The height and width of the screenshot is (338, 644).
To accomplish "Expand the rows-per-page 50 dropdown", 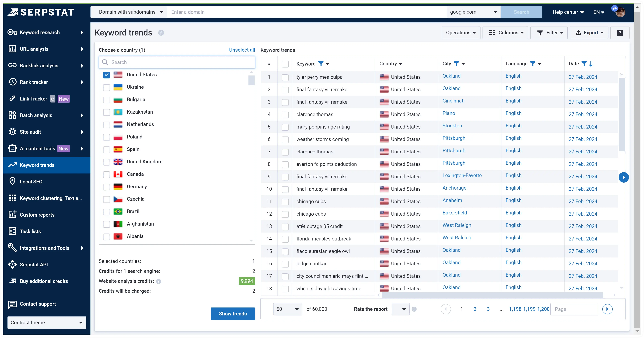I will pyautogui.click(x=287, y=309).
